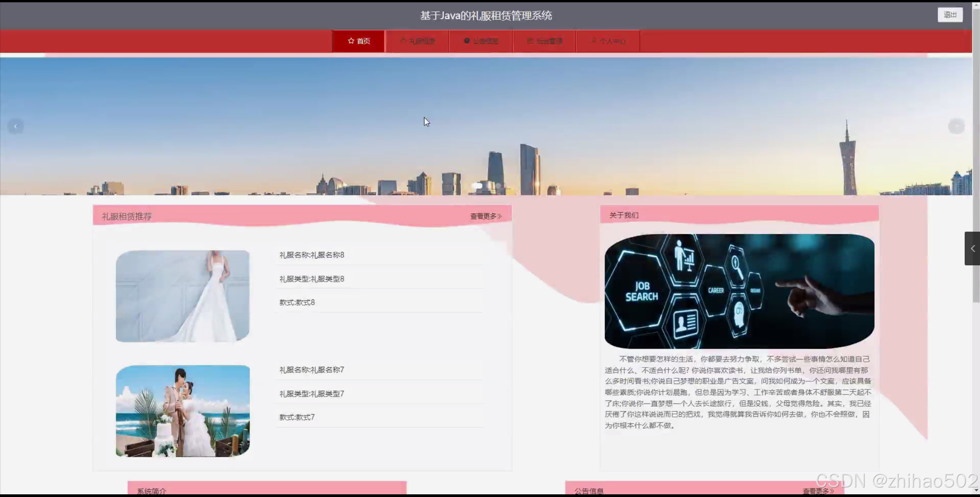Click the scrollbar down arrow
The width and height of the screenshot is (980, 497).
pos(976,490)
